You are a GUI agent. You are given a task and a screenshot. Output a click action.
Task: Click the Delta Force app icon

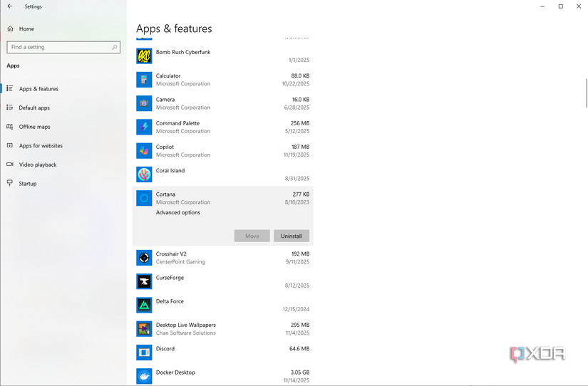click(x=144, y=305)
